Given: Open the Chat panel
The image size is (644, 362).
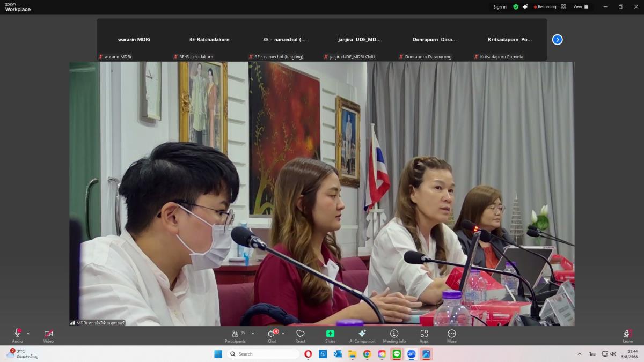Looking at the screenshot, I should [272, 334].
